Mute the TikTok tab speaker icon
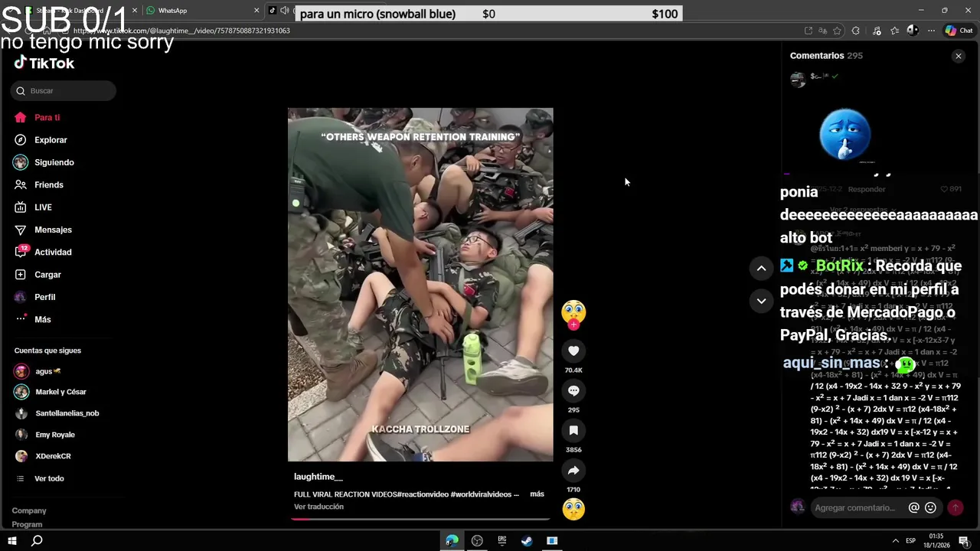 pos(285,10)
